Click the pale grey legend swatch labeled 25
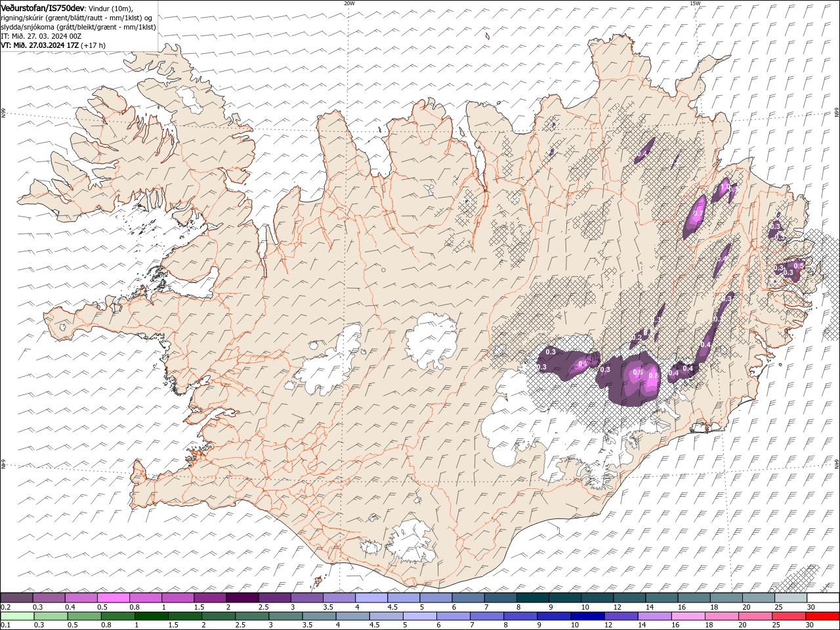 tap(791, 597)
